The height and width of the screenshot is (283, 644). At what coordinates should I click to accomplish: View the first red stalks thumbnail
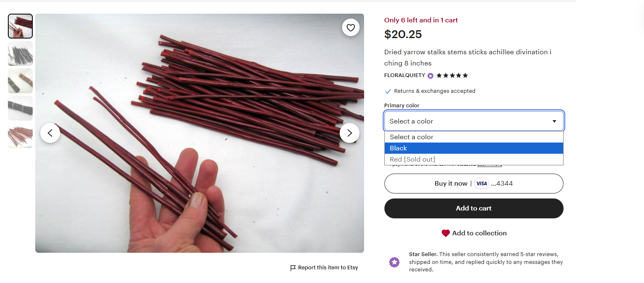[x=20, y=26]
